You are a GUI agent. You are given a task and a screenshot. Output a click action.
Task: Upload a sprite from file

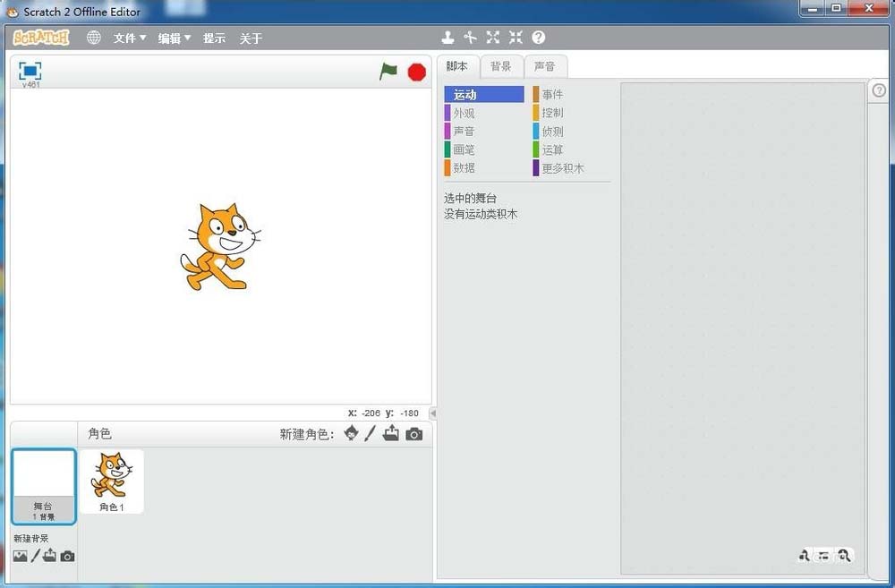pos(391,433)
